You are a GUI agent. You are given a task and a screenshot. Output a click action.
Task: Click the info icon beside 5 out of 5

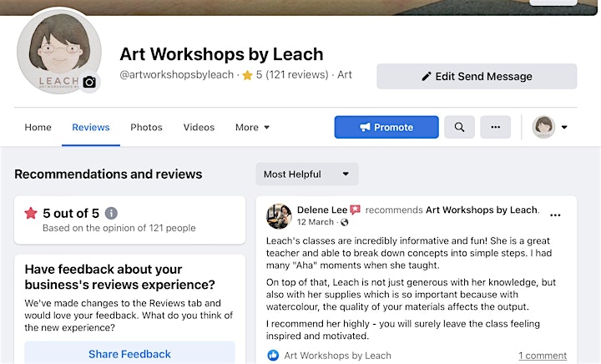point(111,213)
